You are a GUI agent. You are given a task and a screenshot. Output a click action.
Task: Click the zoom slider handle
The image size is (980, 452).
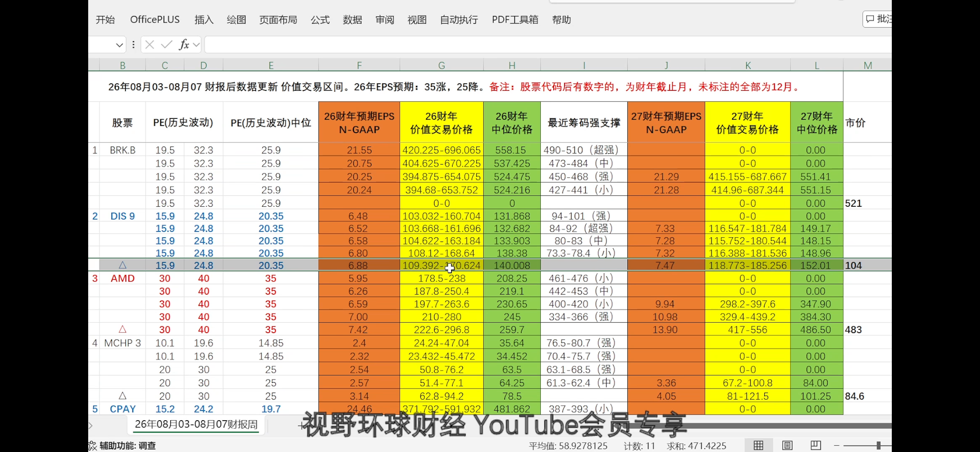pos(878,445)
